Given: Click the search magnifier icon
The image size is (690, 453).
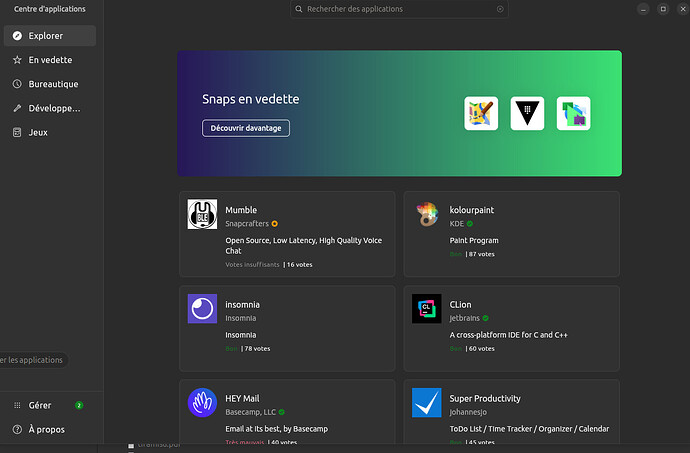Looking at the screenshot, I should tap(299, 9).
